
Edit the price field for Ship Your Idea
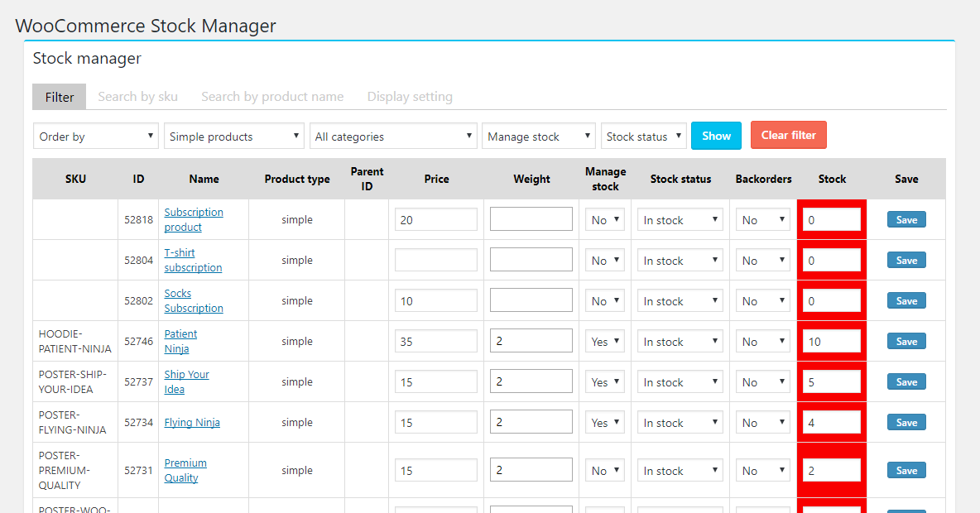click(436, 382)
